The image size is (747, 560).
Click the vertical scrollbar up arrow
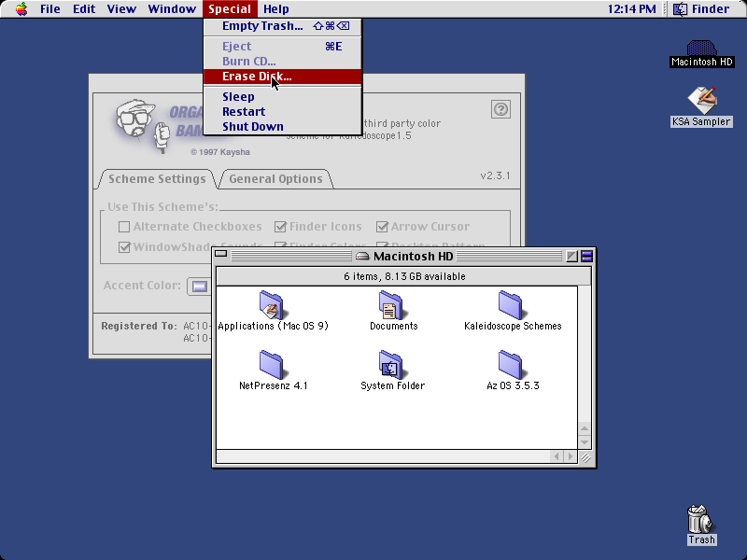[x=585, y=428]
